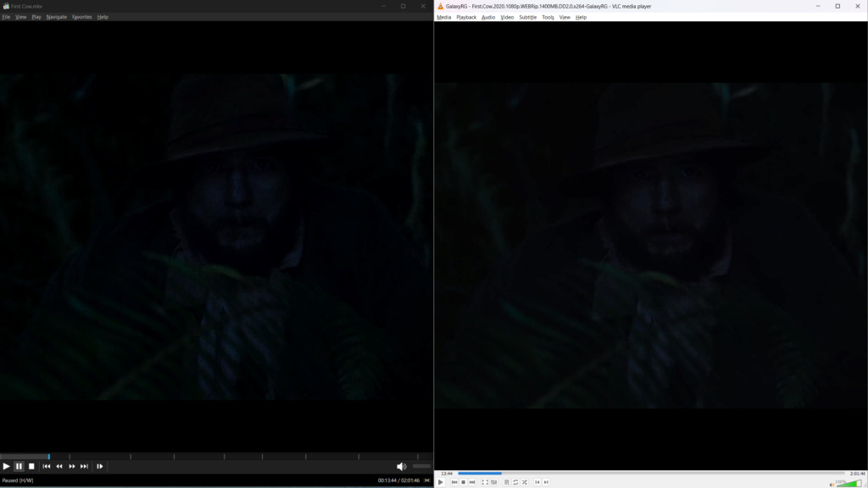The image size is (868, 488).
Task: Toggle shuffle mode in VLC
Action: click(524, 482)
